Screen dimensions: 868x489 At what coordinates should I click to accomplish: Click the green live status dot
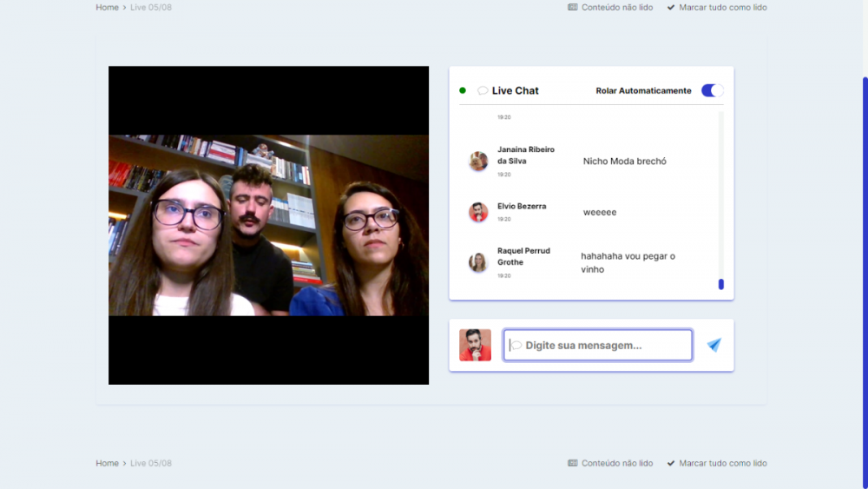[463, 90]
